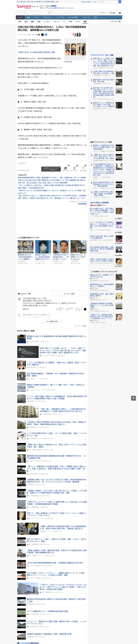Viewport: 138px width, 644px height.
Task: Click the ウェブ検索 input field
Action: 108,2
